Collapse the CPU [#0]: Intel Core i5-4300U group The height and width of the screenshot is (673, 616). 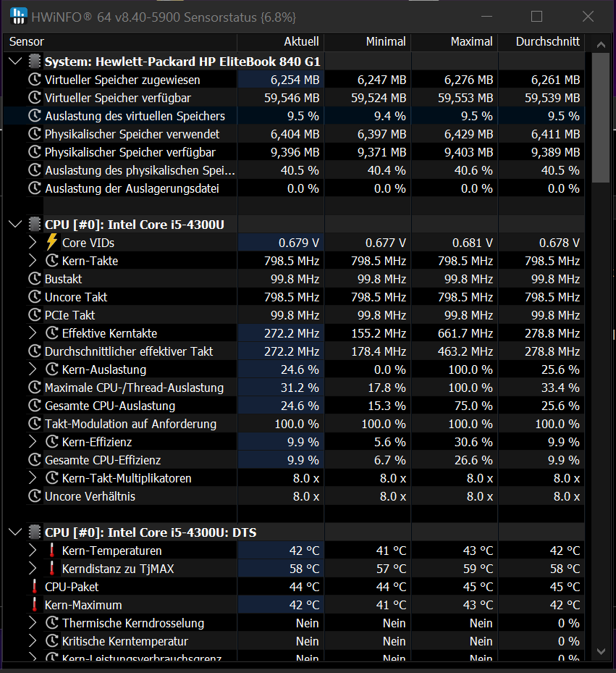click(15, 225)
